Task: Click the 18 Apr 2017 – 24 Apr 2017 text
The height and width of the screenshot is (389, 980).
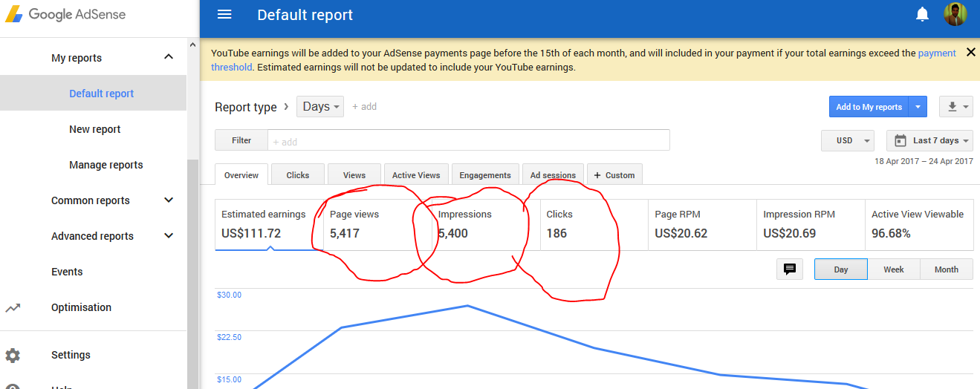Action: [924, 161]
